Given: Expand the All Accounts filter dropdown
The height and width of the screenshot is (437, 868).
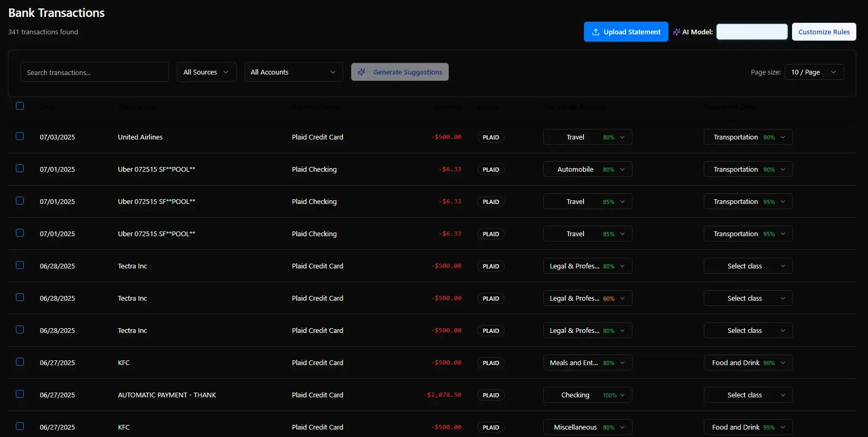Looking at the screenshot, I should point(293,72).
